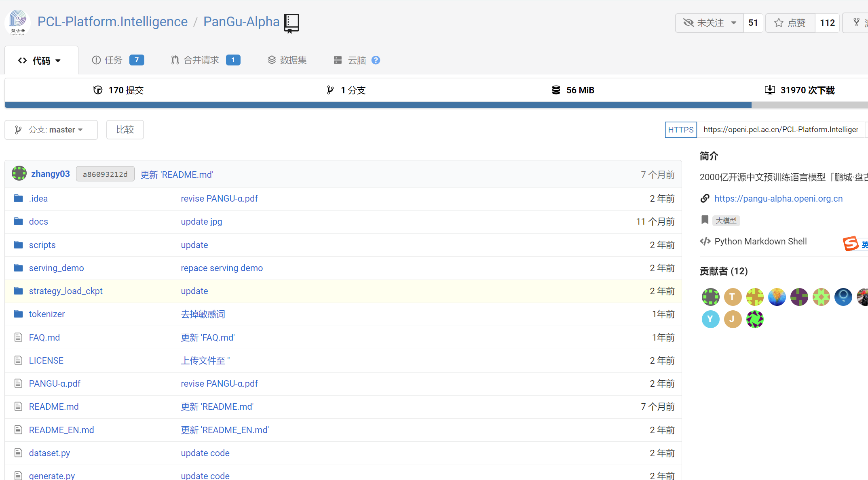The image size is (868, 480).
Task: Open the generate.py file link
Action: (52, 476)
